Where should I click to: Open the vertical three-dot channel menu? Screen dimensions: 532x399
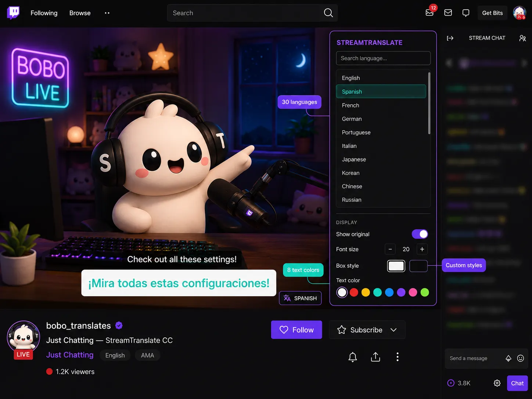[x=398, y=357]
